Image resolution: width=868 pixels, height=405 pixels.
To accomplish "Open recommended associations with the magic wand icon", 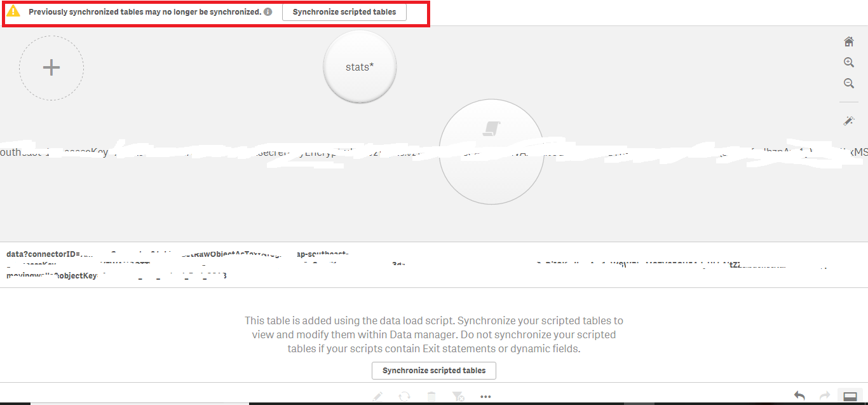I will tap(849, 120).
